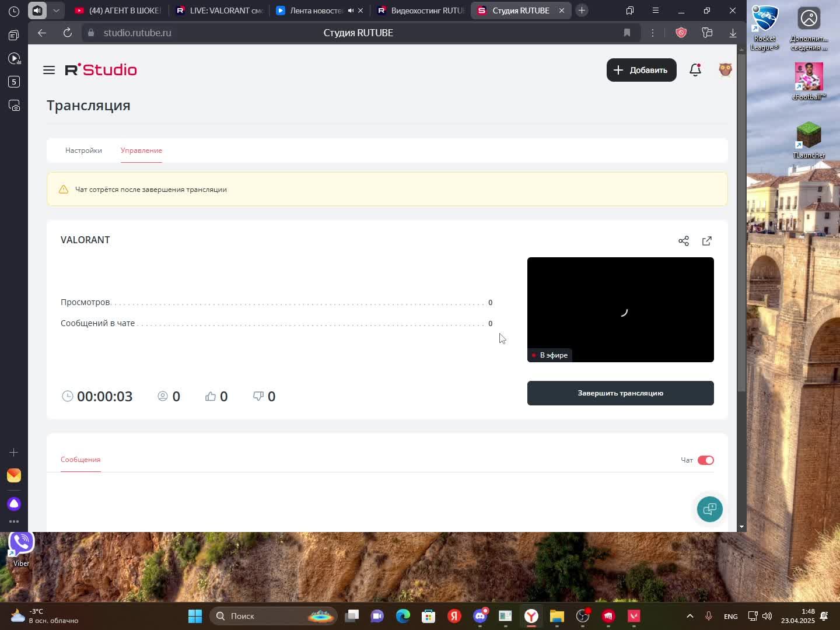Click the page vertical scrollbar

[741, 222]
